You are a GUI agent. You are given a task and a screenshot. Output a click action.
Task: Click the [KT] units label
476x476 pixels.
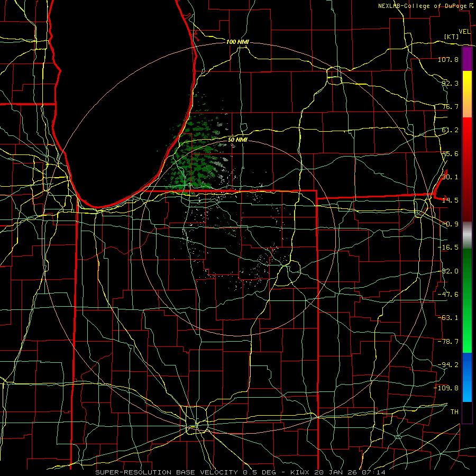coord(452,36)
